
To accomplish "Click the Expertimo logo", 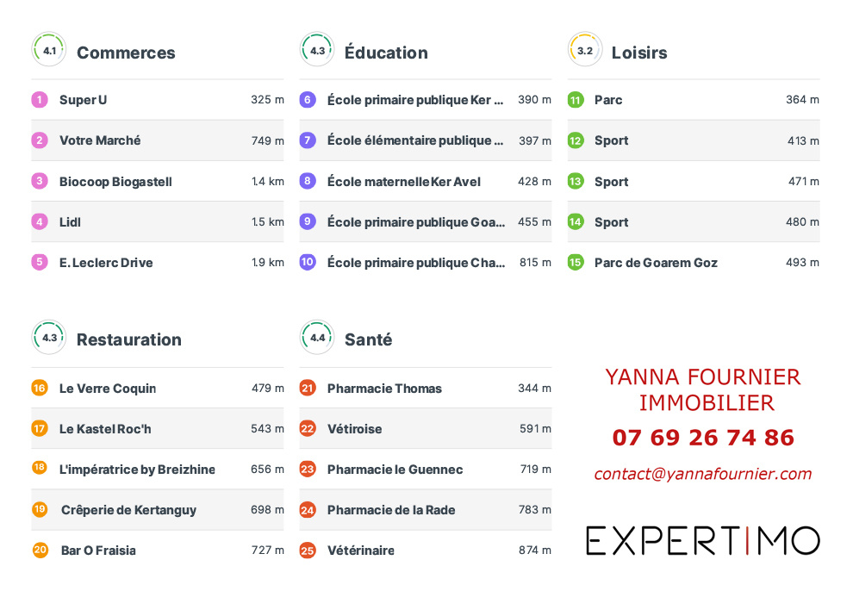I will pos(702,540).
